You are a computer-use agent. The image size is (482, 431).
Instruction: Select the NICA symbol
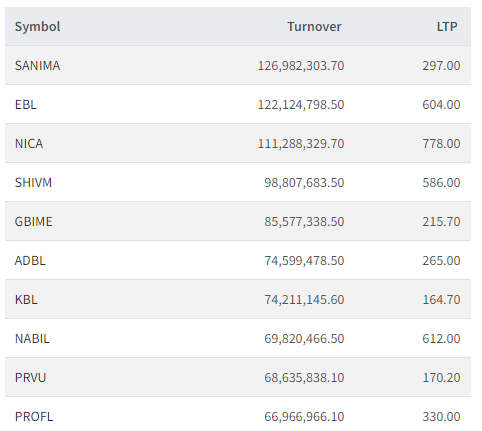29,144
